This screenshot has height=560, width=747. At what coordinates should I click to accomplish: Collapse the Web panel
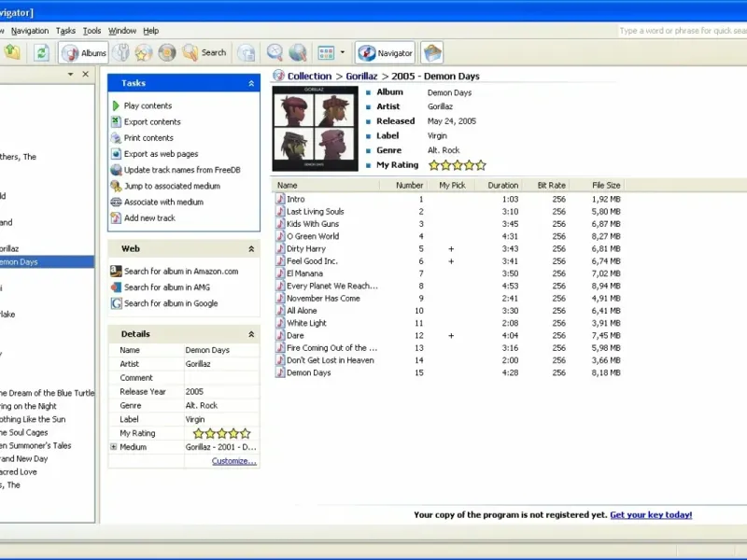click(251, 249)
